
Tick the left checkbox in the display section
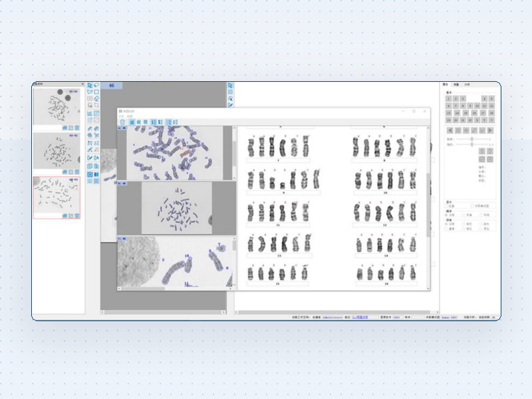[x=446, y=206]
